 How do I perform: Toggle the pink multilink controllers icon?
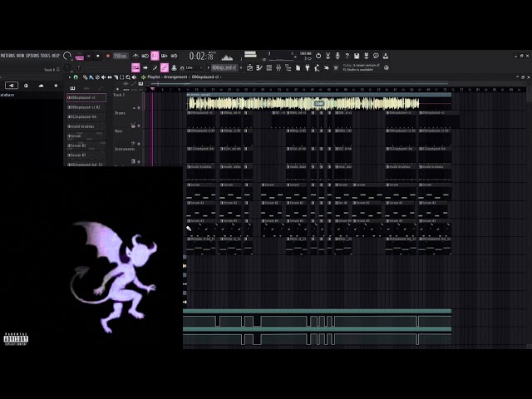coord(165,68)
